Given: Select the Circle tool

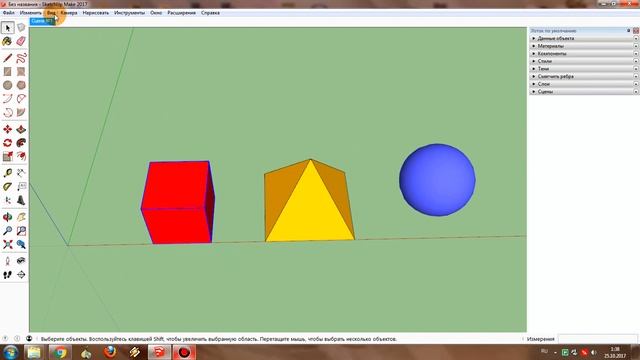Looking at the screenshot, I should pyautogui.click(x=7, y=85).
